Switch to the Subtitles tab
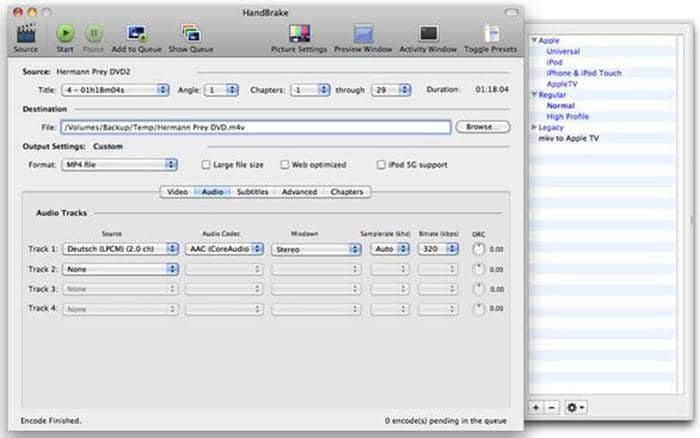This screenshot has height=438, width=700. click(251, 191)
